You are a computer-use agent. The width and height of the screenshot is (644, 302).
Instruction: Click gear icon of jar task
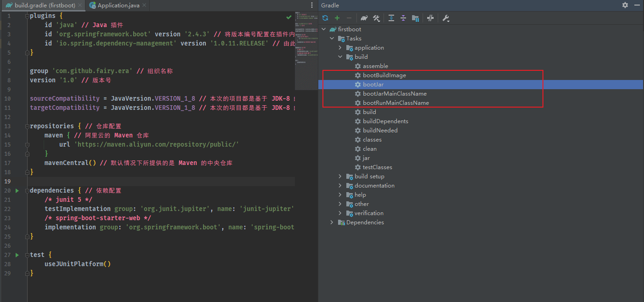click(x=358, y=158)
